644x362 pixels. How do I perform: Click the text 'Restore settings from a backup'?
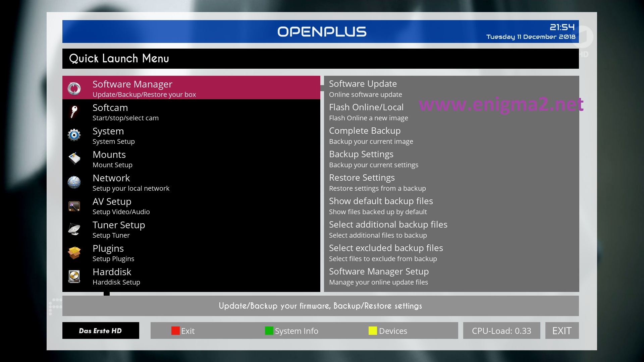pyautogui.click(x=377, y=188)
